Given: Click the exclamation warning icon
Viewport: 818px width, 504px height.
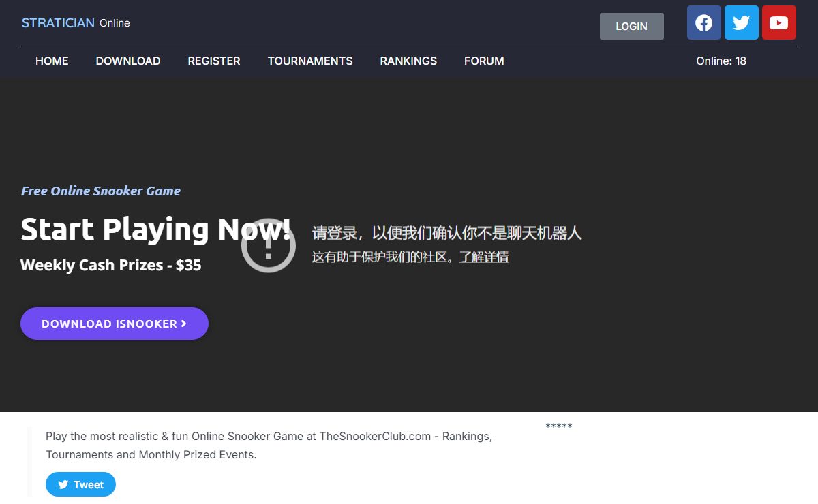Looking at the screenshot, I should [269, 245].
